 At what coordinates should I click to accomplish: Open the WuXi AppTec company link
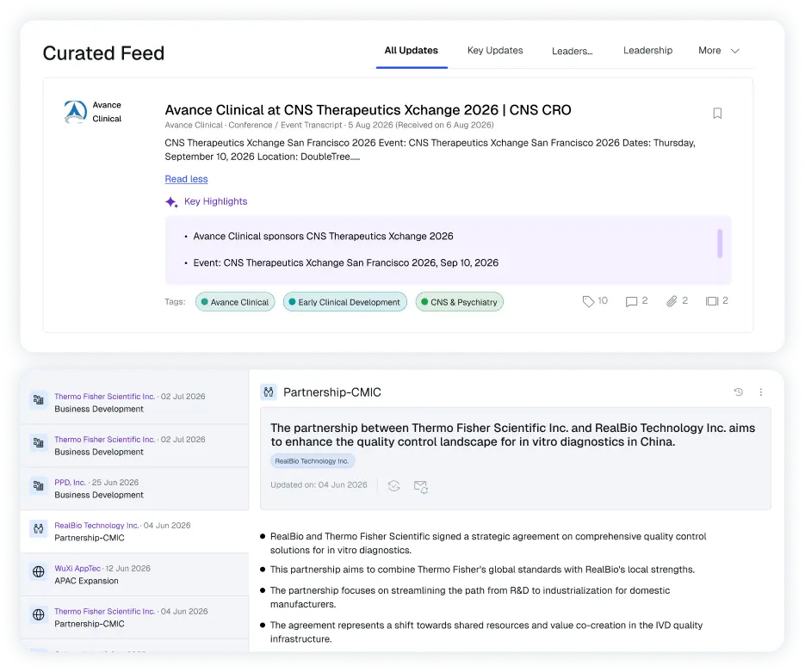pos(77,569)
